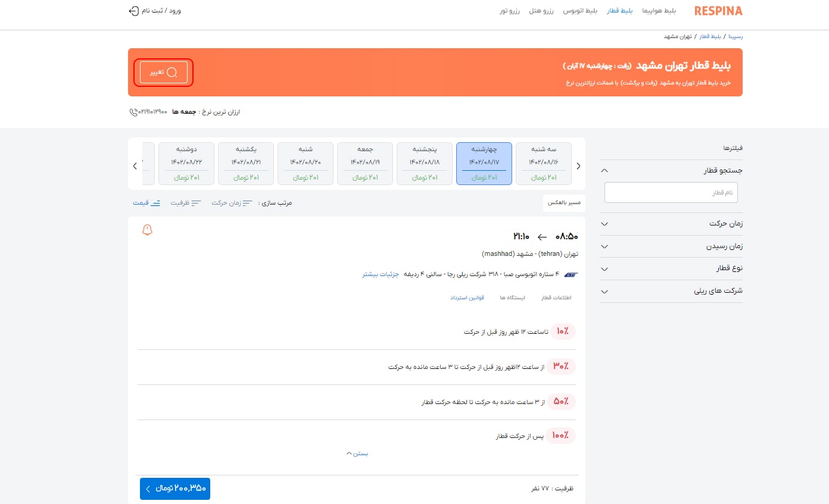The height and width of the screenshot is (504, 829).
Task: Click the phone support icon
Action: [x=133, y=112]
